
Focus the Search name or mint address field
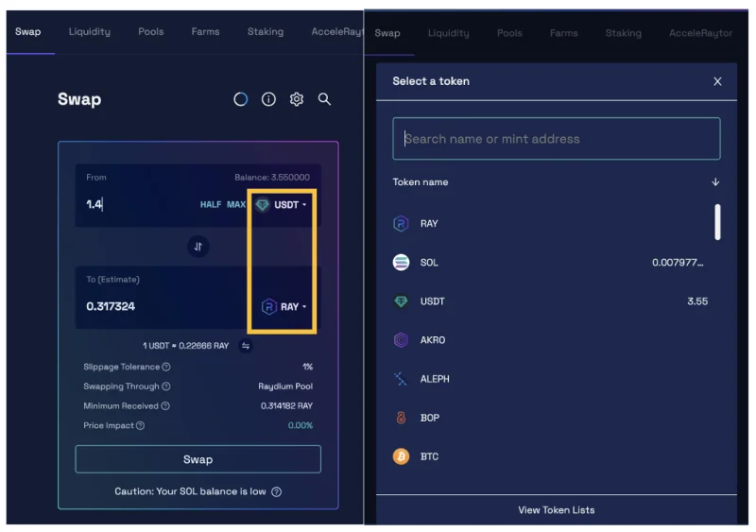click(557, 139)
